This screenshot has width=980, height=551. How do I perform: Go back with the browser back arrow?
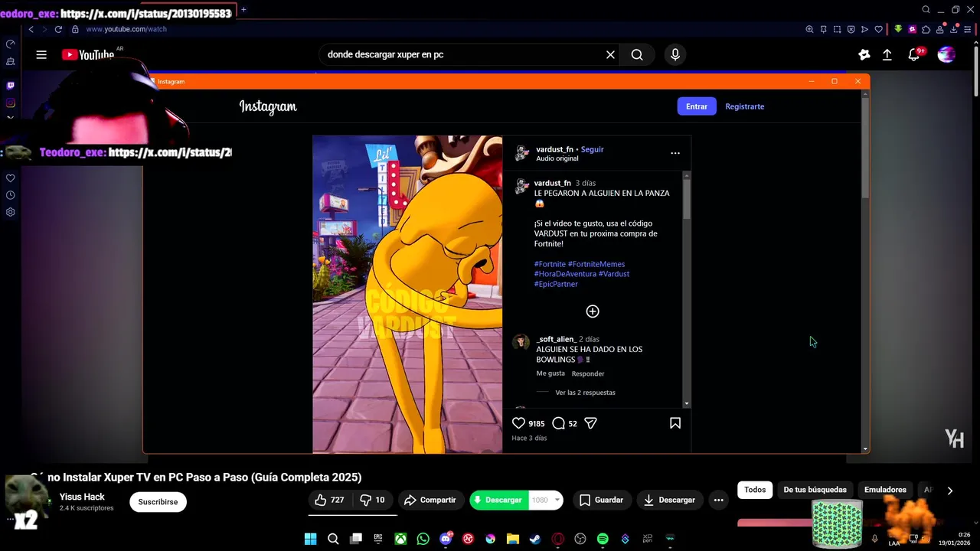pos(31,29)
